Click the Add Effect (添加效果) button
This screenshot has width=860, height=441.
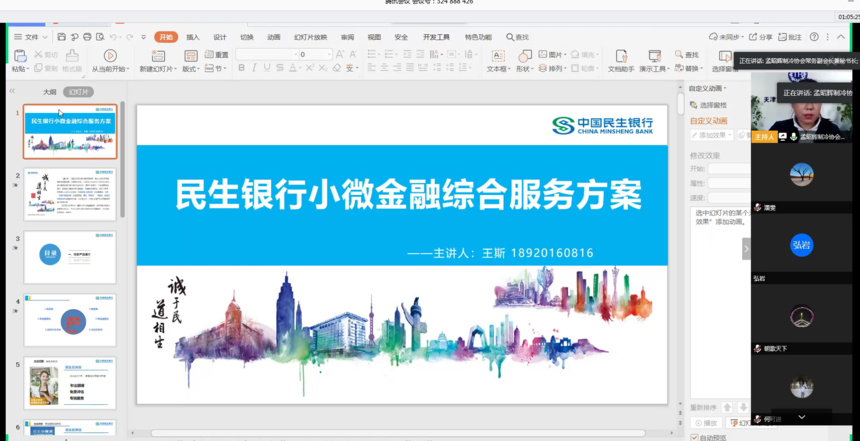(x=711, y=135)
